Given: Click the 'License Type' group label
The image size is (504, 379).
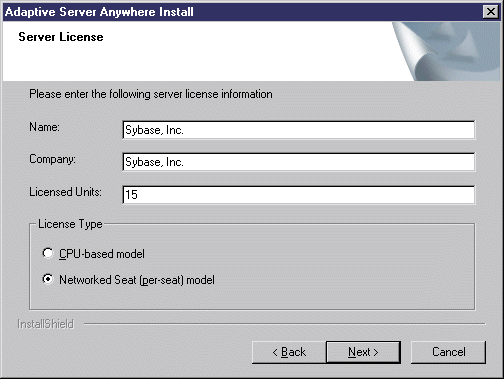Looking at the screenshot, I should click(70, 224).
